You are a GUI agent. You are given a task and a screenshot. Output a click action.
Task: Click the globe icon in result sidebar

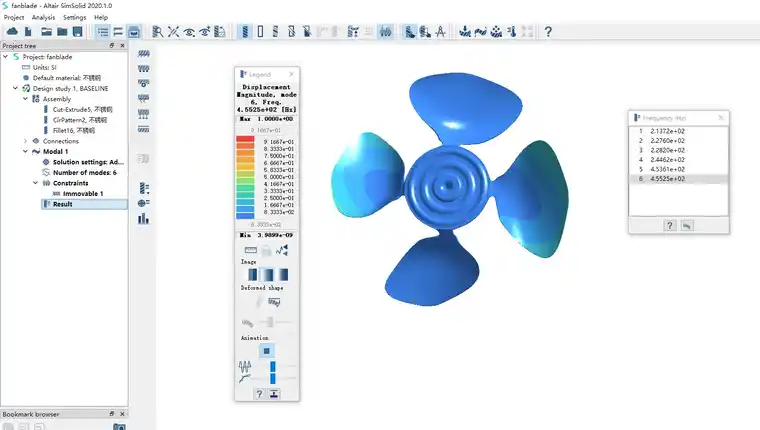point(143,203)
